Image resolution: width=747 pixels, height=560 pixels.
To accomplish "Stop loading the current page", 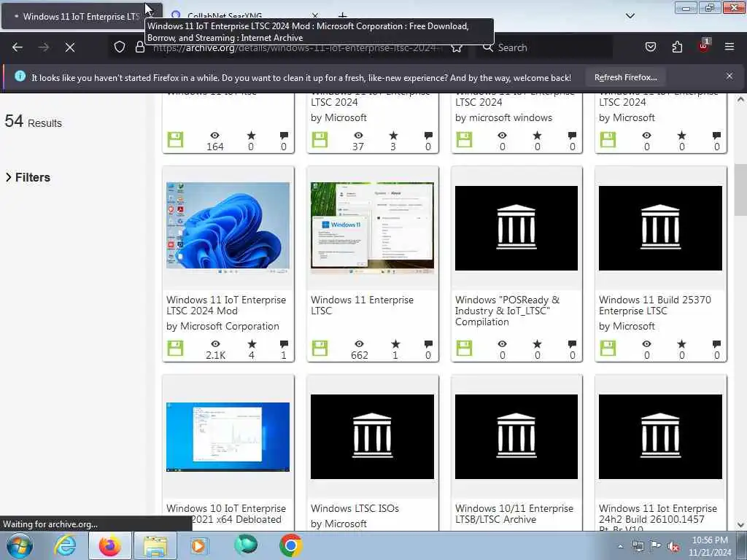I will [70, 47].
